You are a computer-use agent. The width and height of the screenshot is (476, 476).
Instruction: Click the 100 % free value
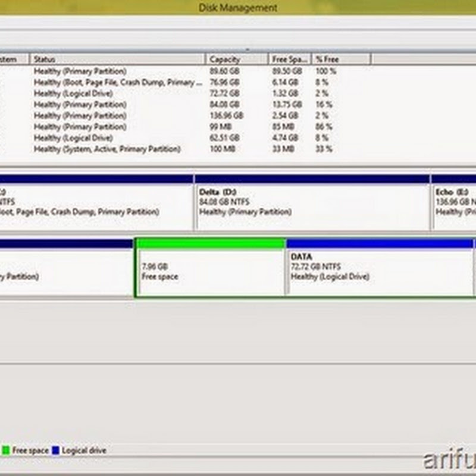(x=326, y=71)
